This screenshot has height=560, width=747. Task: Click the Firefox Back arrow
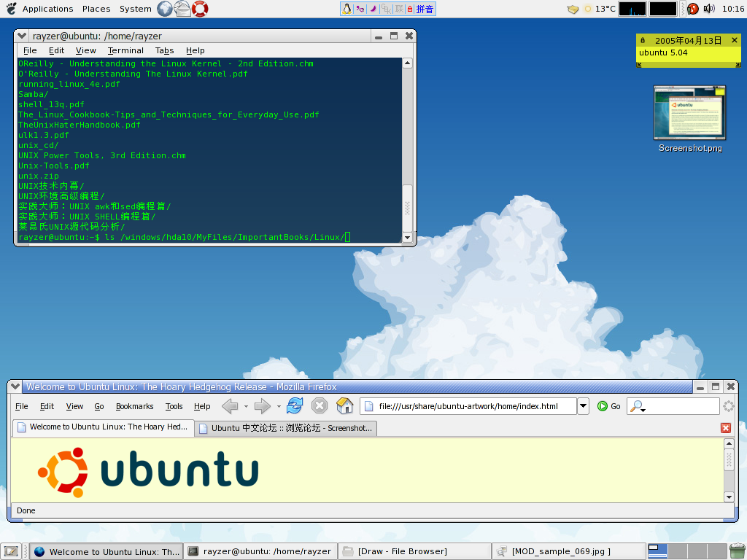(x=230, y=406)
